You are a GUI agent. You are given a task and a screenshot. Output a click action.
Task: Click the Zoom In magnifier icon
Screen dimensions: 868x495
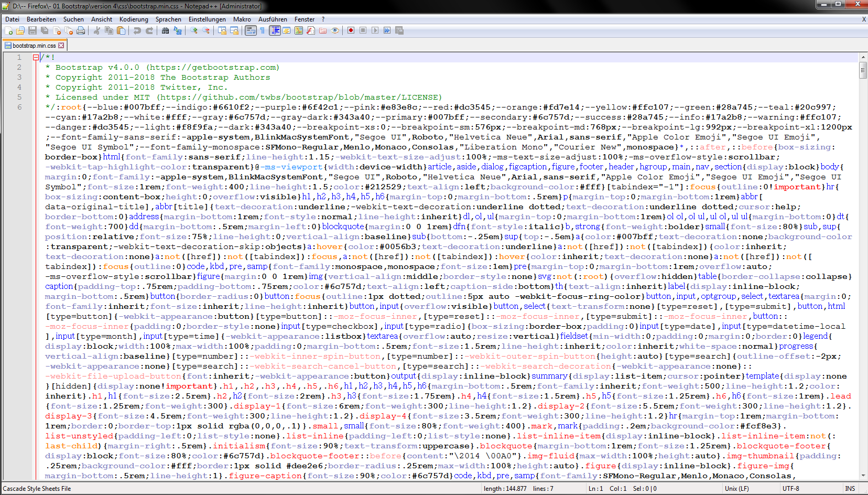point(194,31)
